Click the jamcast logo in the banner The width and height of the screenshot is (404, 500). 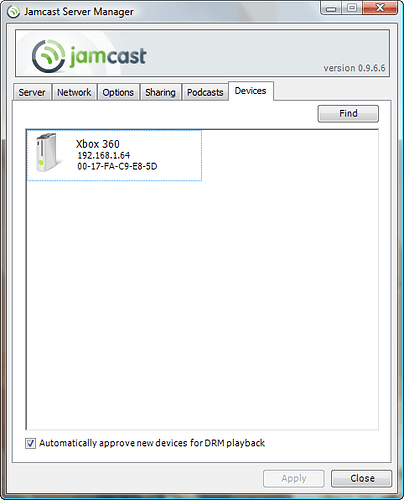pos(89,56)
